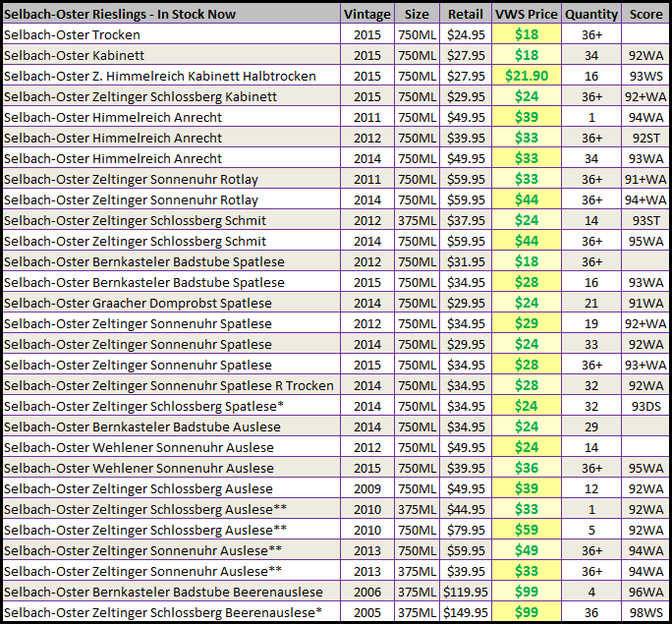
Task: Click the 'Score' column header
Action: pos(645,14)
